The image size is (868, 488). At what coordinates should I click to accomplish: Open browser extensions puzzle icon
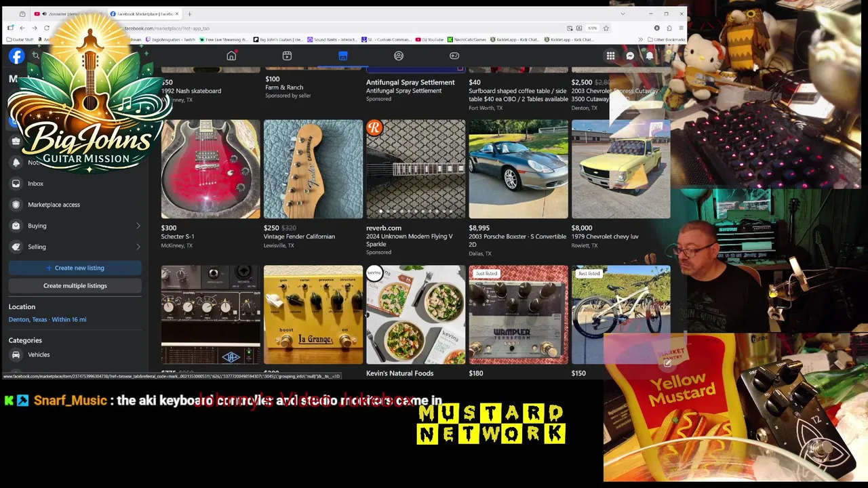[x=669, y=28]
